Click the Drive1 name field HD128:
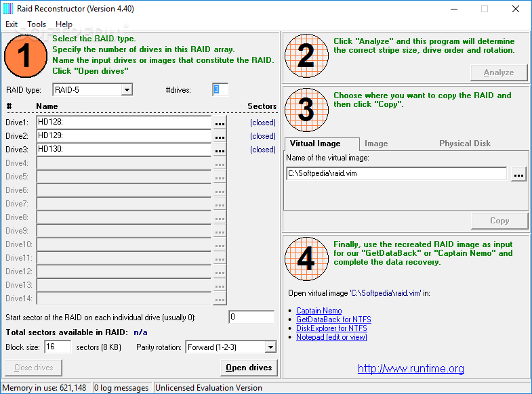Viewport: 532px width, 394px height. point(124,123)
